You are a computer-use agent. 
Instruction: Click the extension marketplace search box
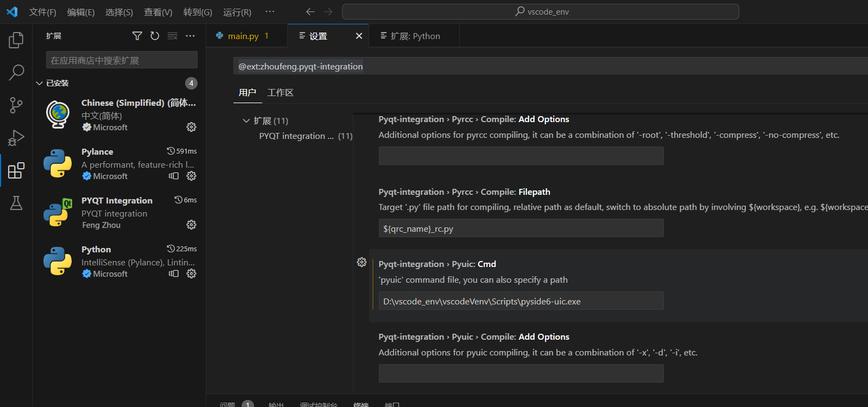(x=122, y=60)
